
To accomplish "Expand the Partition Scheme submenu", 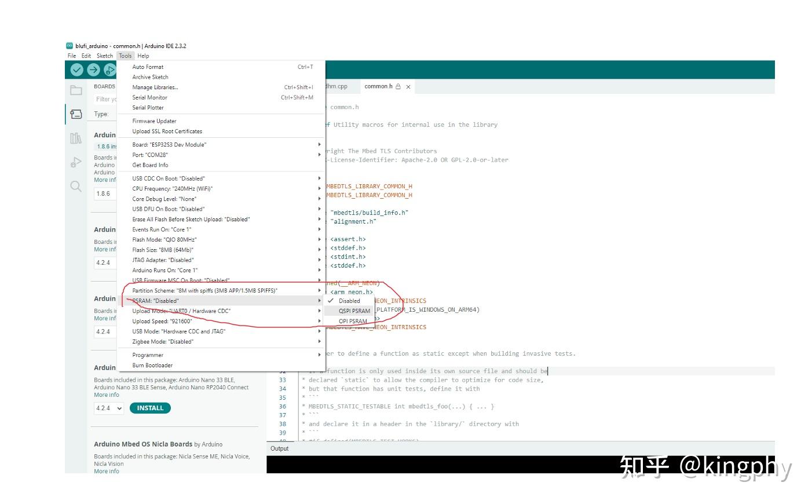I will tap(221, 291).
